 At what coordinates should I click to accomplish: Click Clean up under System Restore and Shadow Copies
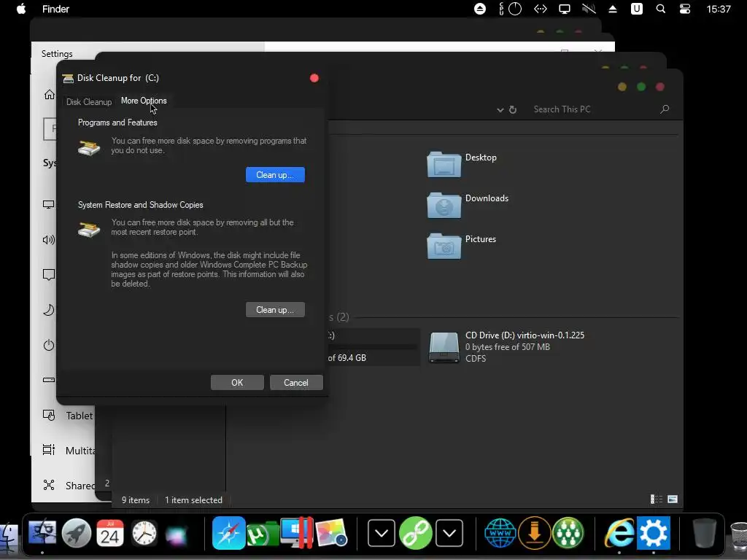[x=275, y=309]
